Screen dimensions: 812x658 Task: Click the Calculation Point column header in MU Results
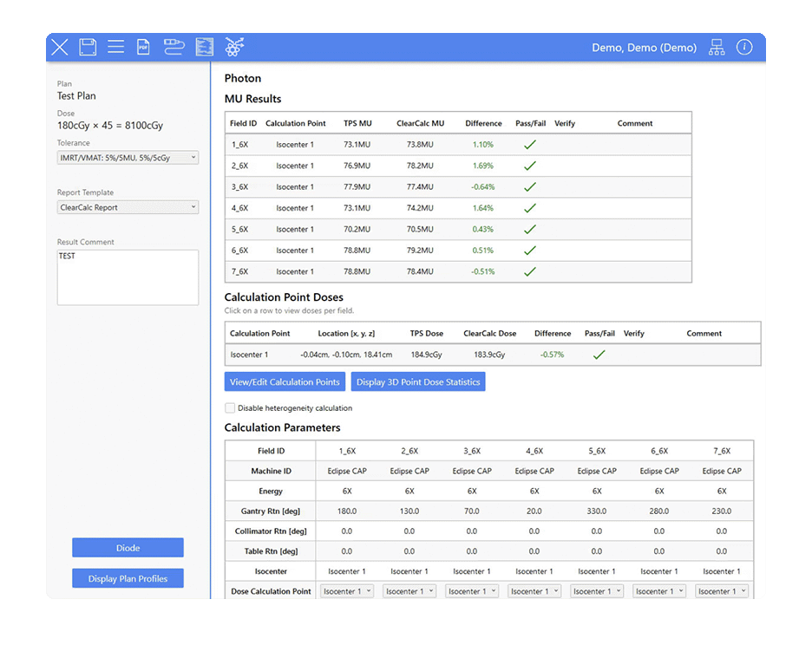(296, 123)
